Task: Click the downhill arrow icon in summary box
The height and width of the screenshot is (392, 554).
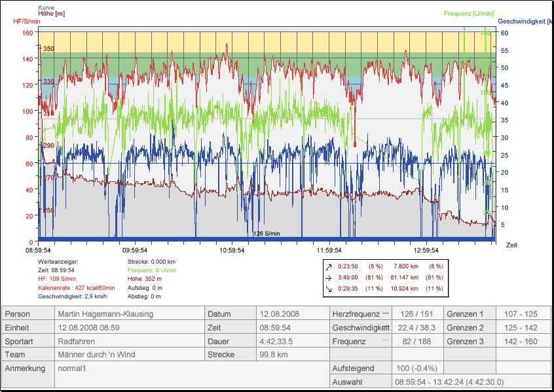Action: pos(329,289)
